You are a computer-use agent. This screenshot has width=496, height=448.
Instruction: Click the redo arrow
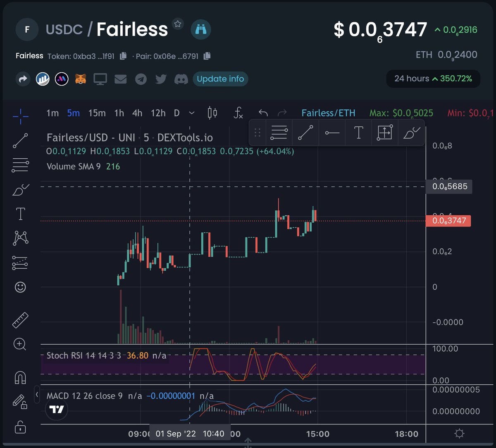tap(282, 113)
